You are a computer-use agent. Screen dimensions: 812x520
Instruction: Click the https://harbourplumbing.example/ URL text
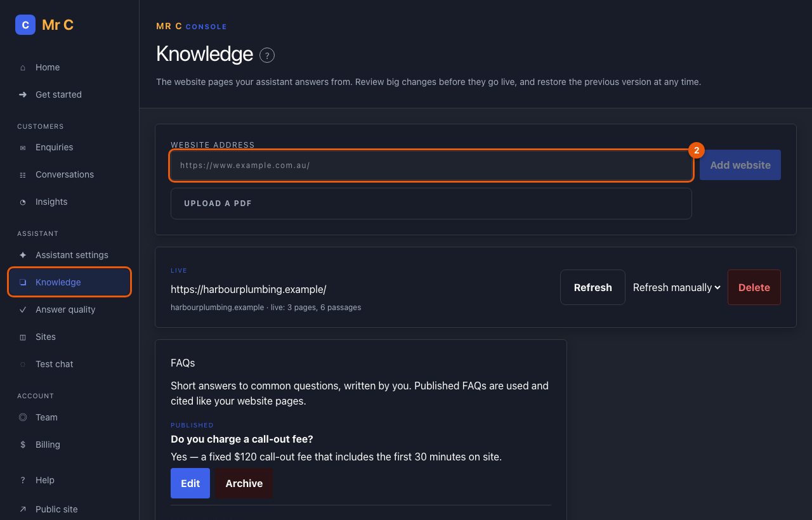[249, 289]
